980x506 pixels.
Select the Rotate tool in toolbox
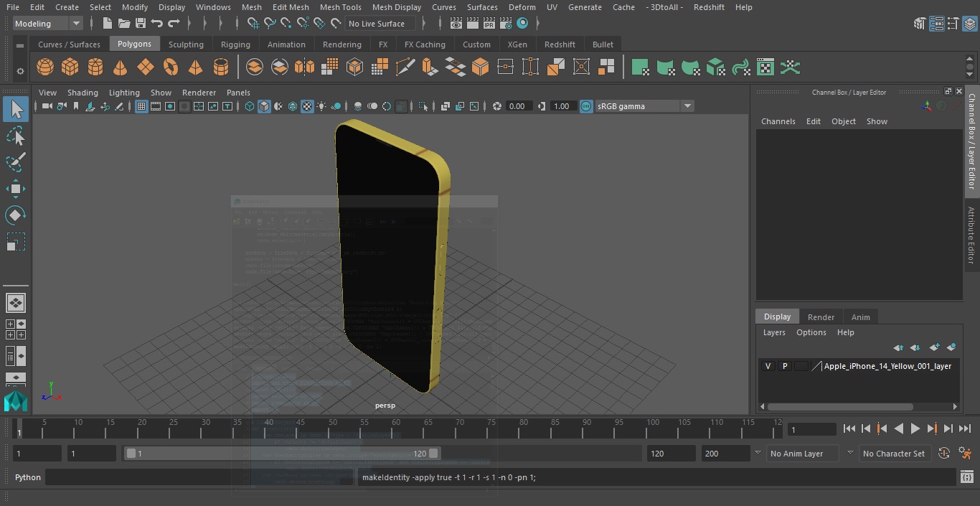coord(16,215)
